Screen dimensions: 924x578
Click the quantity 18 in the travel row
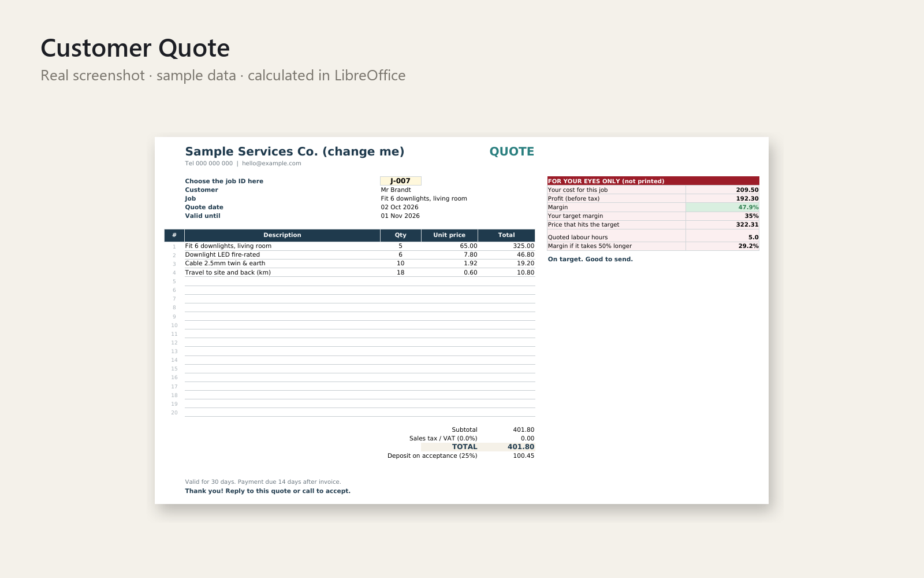click(401, 272)
